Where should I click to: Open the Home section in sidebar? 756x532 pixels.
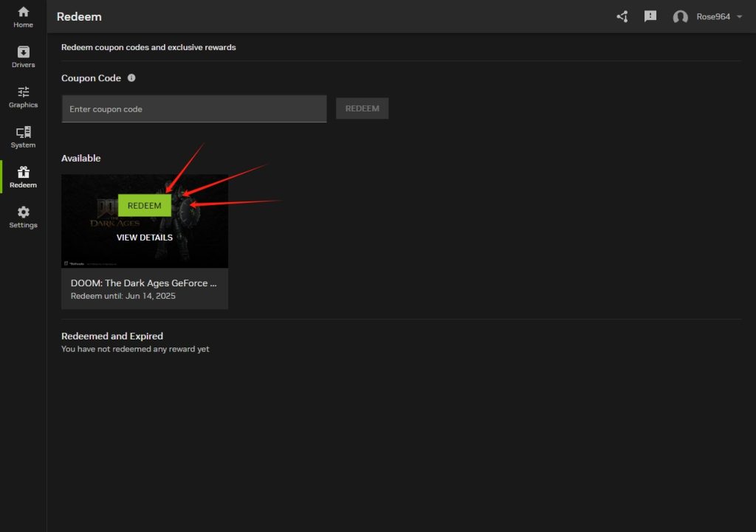(x=23, y=17)
